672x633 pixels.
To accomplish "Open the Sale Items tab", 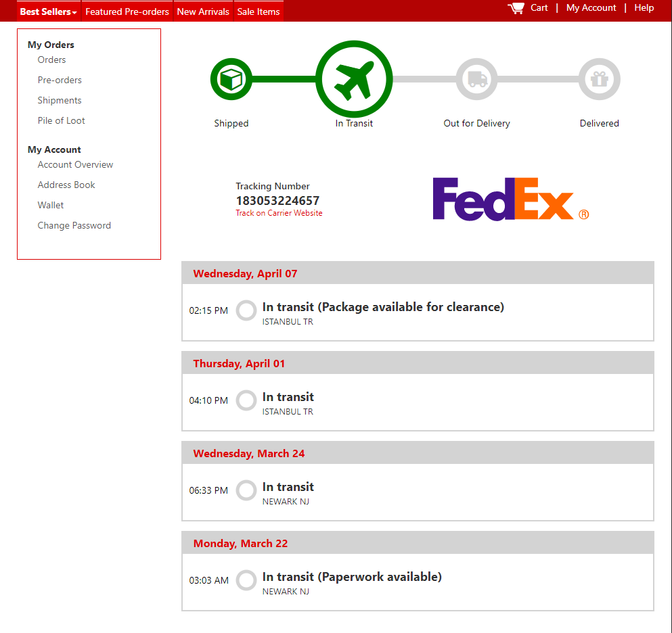I will tap(259, 11).
